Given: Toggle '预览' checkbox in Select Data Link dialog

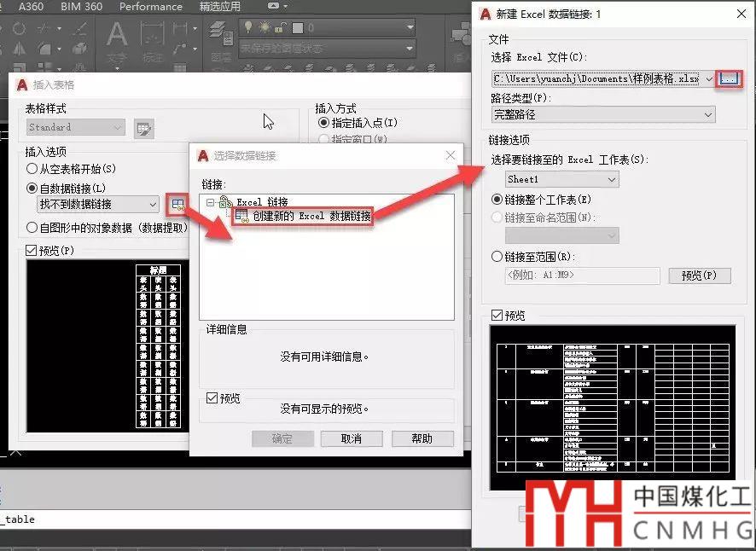Looking at the screenshot, I should point(212,398).
